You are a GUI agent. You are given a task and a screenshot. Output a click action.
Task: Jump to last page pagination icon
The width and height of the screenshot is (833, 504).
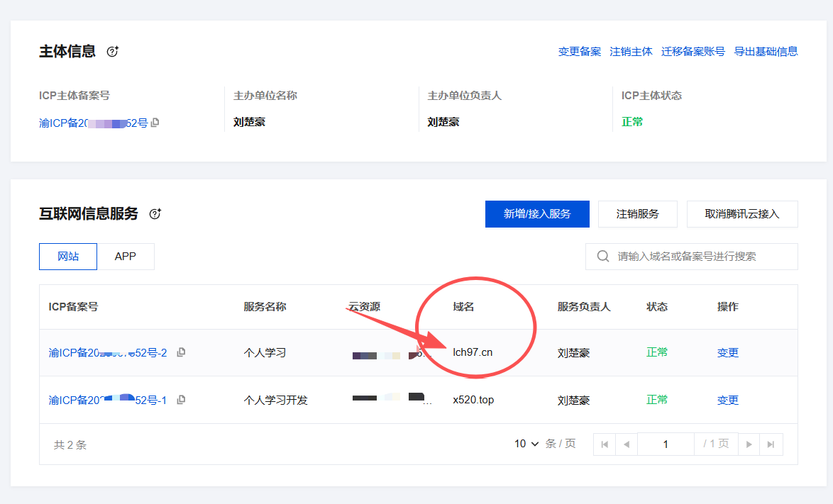point(771,444)
